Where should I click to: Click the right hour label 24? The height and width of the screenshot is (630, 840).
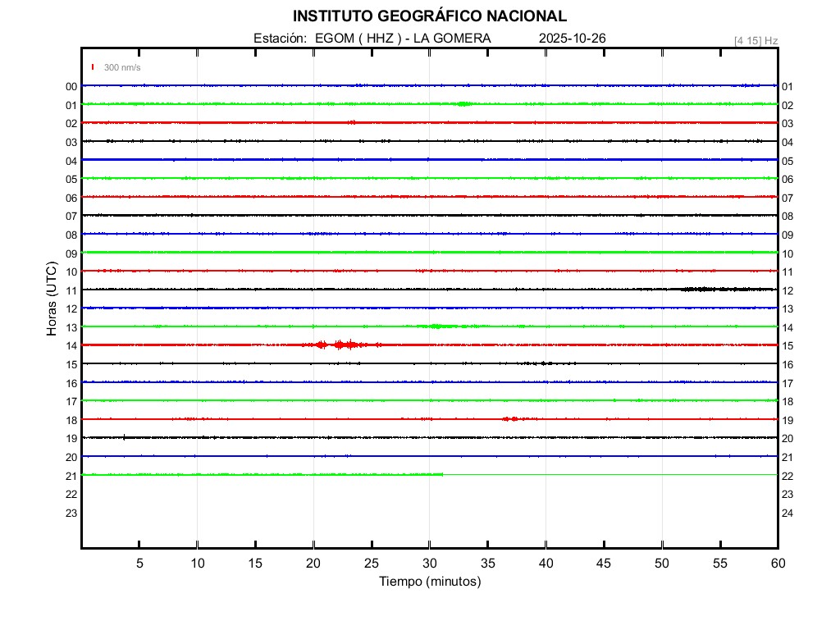(x=787, y=514)
